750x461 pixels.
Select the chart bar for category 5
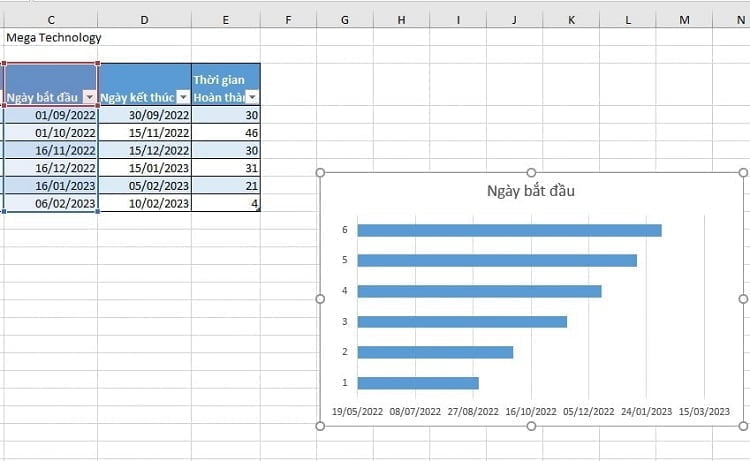(497, 261)
